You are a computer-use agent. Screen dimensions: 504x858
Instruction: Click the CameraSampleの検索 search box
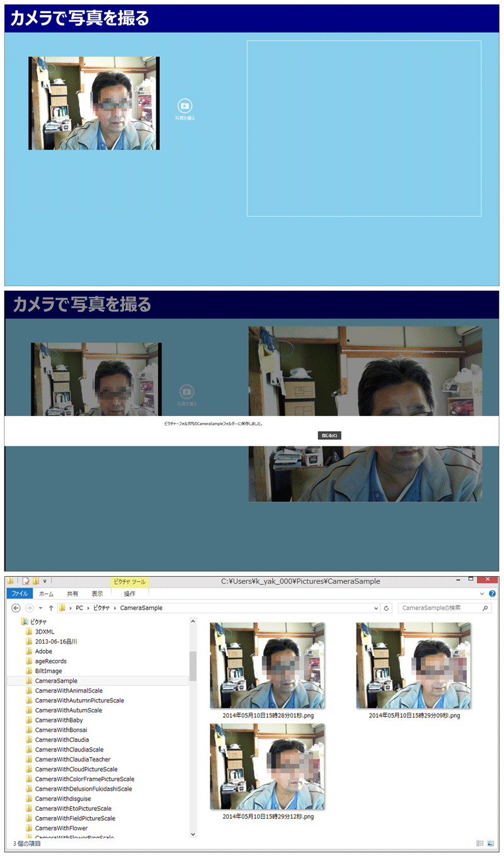click(x=444, y=608)
